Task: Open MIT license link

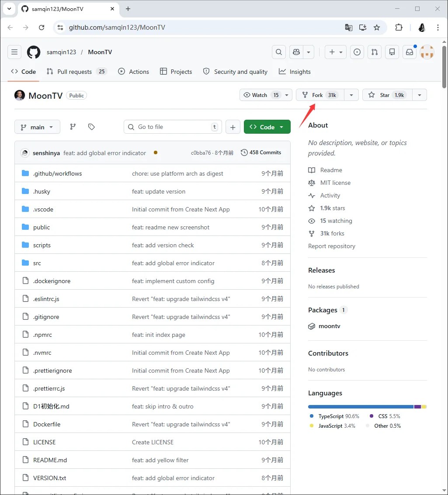Action: pos(335,183)
